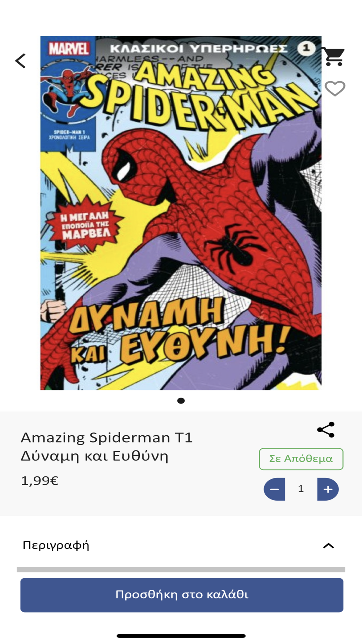
Task: Tap the image carousel page dot
Action: (181, 401)
